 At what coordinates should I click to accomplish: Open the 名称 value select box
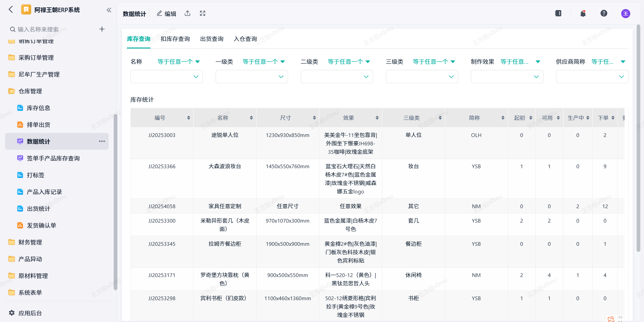point(167,77)
